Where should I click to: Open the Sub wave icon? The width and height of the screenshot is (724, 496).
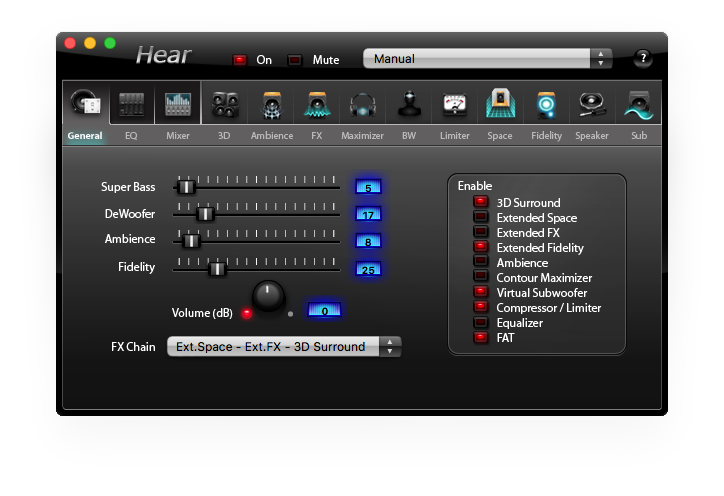click(x=638, y=104)
